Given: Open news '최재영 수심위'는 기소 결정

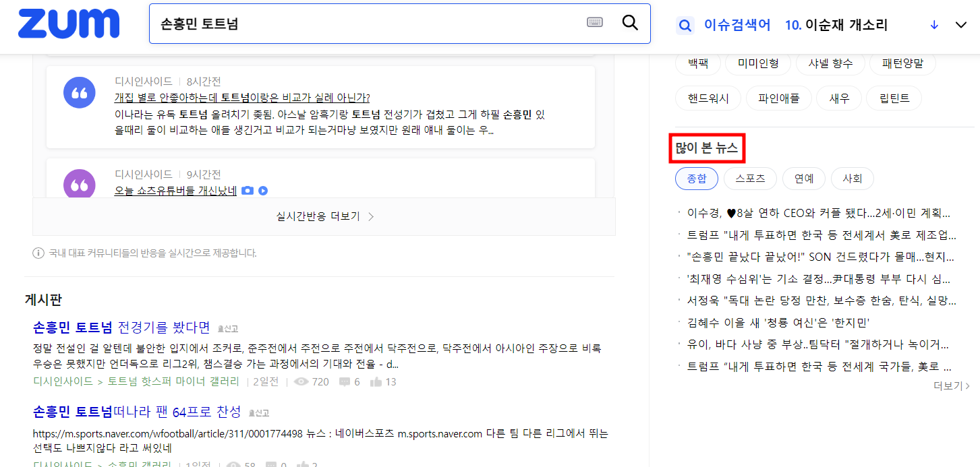Looking at the screenshot, I should click(x=819, y=279).
